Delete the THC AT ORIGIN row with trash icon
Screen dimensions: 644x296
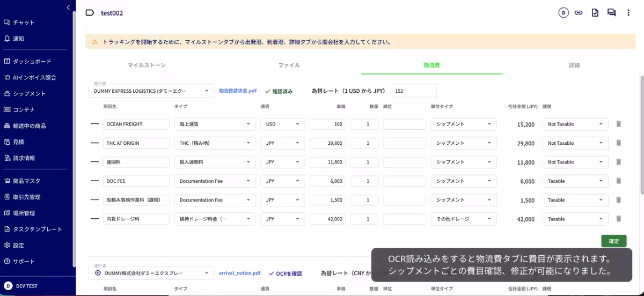[x=618, y=143]
